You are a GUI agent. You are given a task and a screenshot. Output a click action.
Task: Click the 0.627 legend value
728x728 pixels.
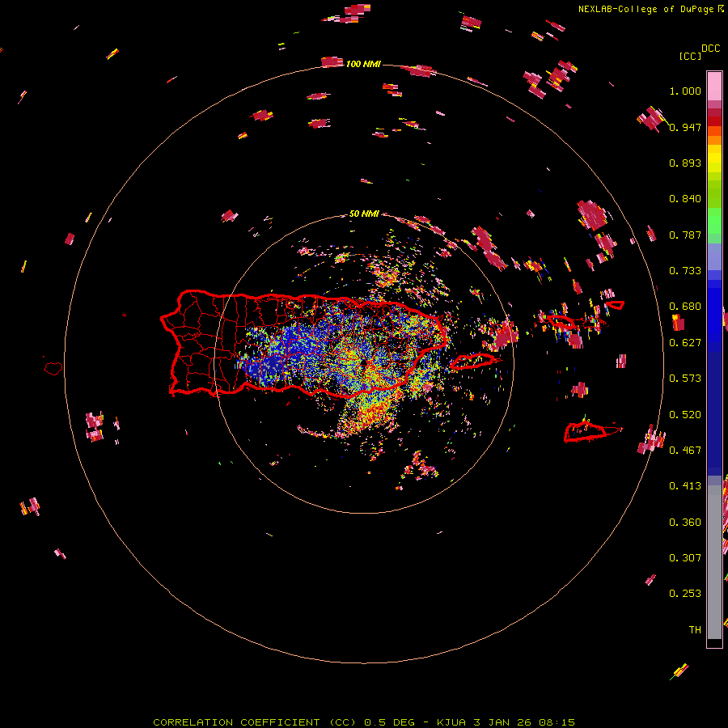point(685,343)
